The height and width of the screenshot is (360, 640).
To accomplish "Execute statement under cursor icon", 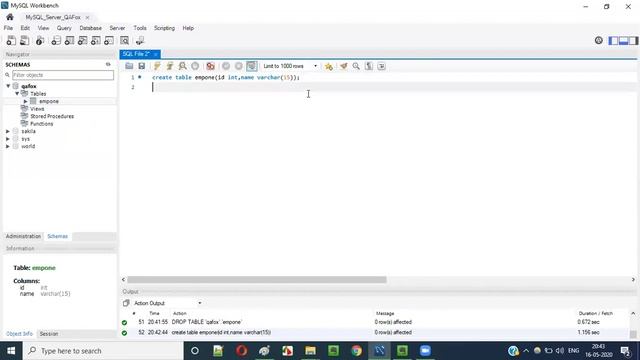I will (170, 66).
